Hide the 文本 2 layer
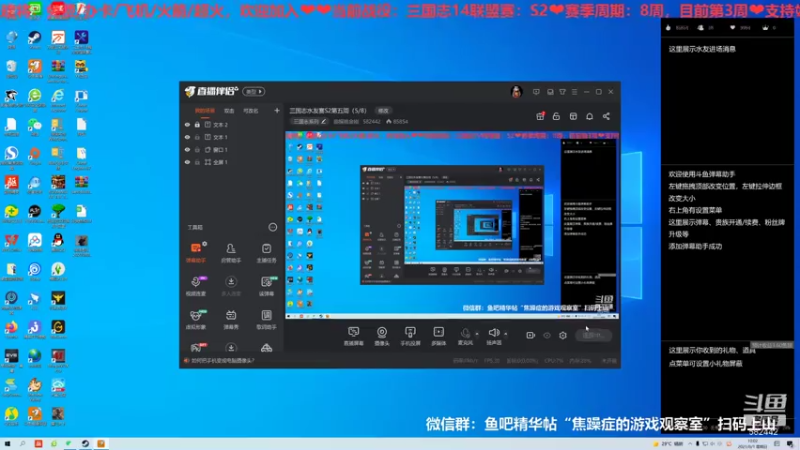 [187, 124]
